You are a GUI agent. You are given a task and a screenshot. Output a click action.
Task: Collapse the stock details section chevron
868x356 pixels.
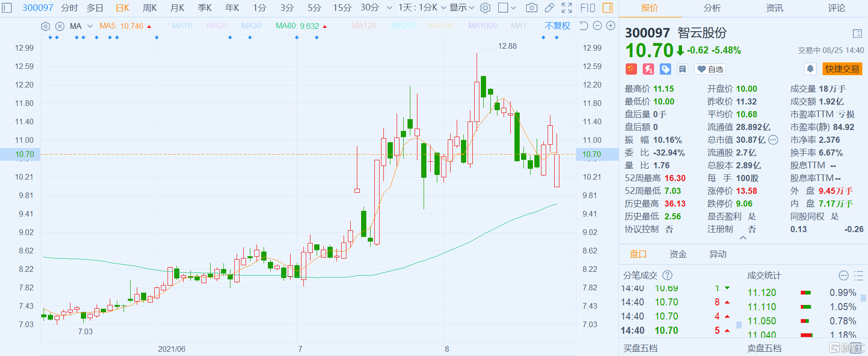click(743, 238)
